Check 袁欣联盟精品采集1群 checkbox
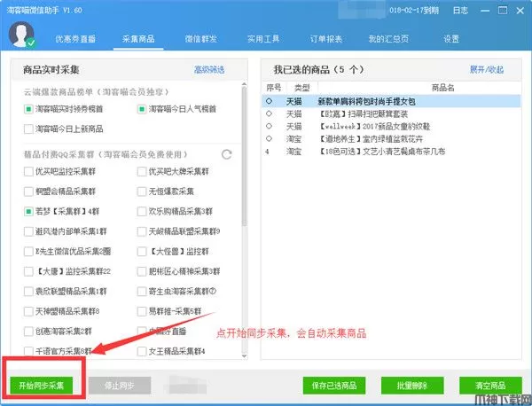Viewport: 532px width, 406px height. click(28, 292)
